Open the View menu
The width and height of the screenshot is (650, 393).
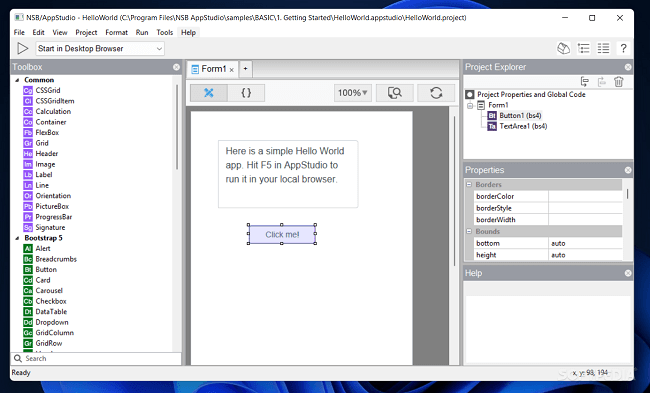(60, 32)
